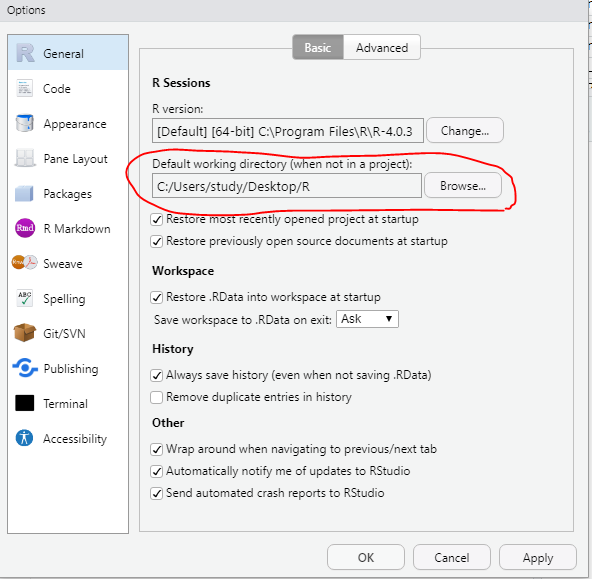The width and height of the screenshot is (592, 579).
Task: Toggle Wrap around when navigating tabs checkbox
Action: [x=156, y=450]
